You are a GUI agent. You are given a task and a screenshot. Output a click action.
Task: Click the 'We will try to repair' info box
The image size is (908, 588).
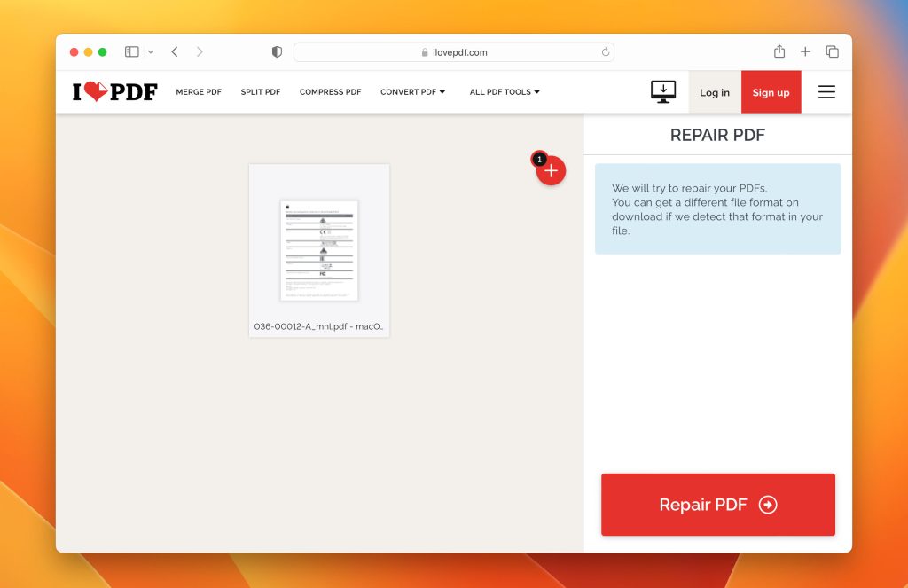pyautogui.click(x=717, y=208)
